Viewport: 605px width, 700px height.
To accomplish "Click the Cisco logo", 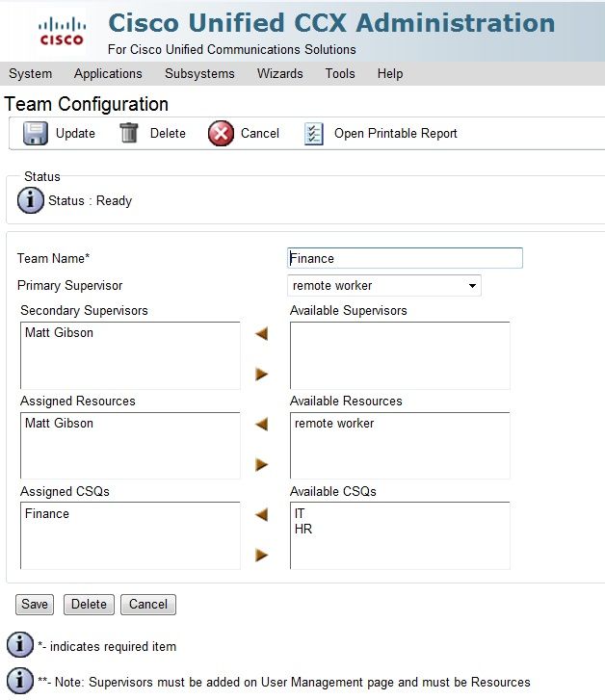I will 62,31.
